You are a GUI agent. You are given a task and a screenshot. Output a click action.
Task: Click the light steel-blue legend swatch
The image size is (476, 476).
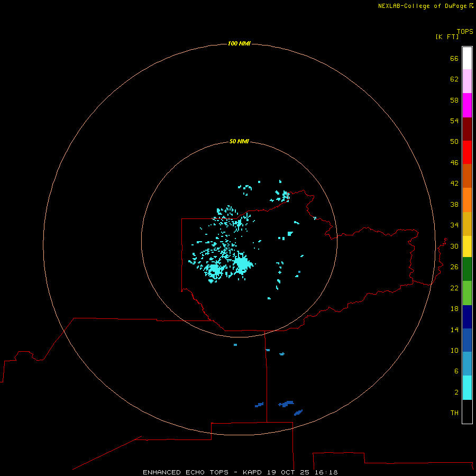point(467,364)
